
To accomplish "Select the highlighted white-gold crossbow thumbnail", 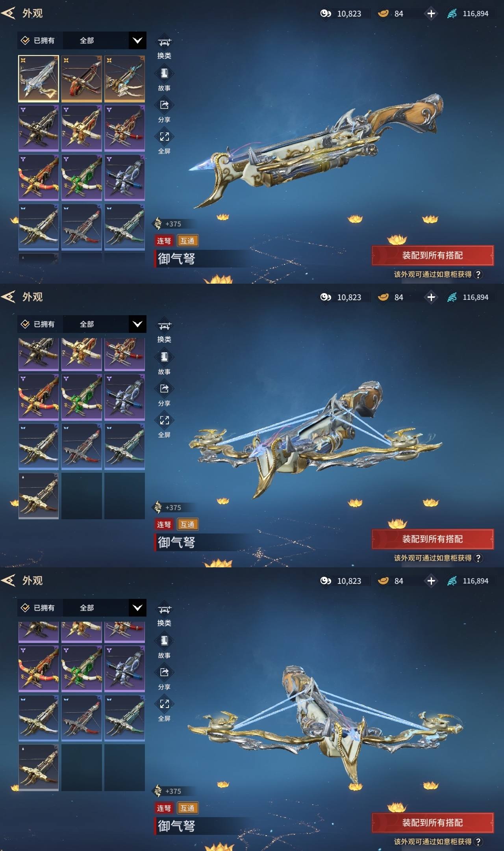I will coord(39,79).
